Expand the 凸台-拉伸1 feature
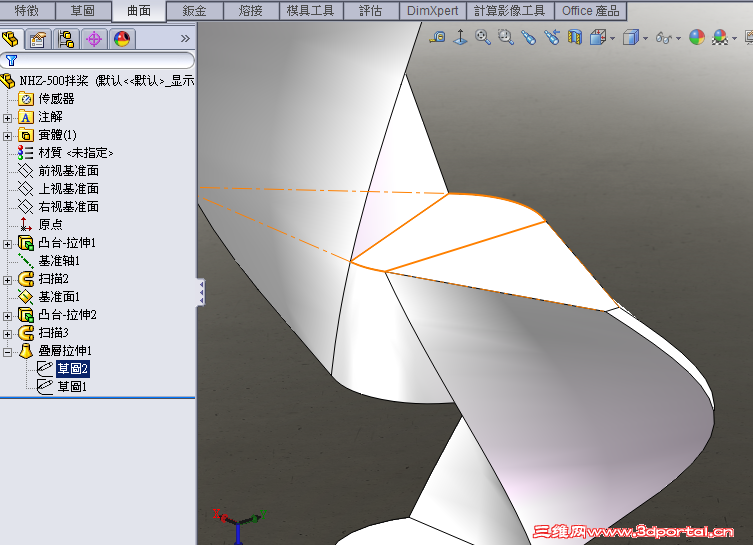 (7, 244)
